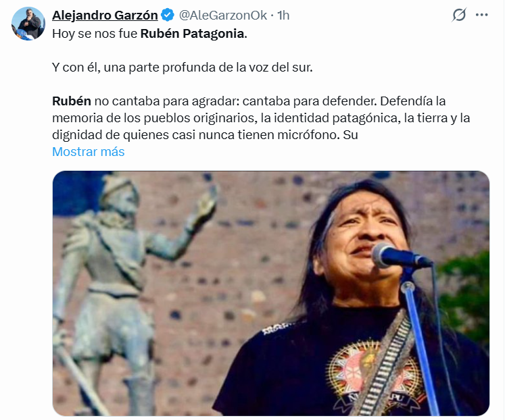Click the microphone in the photo
This screenshot has height=420, width=505.
(x=400, y=256)
